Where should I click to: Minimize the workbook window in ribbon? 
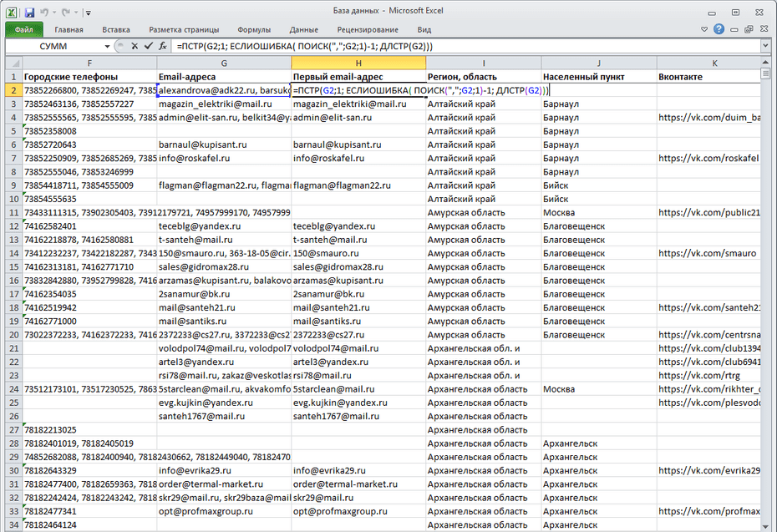tap(734, 30)
